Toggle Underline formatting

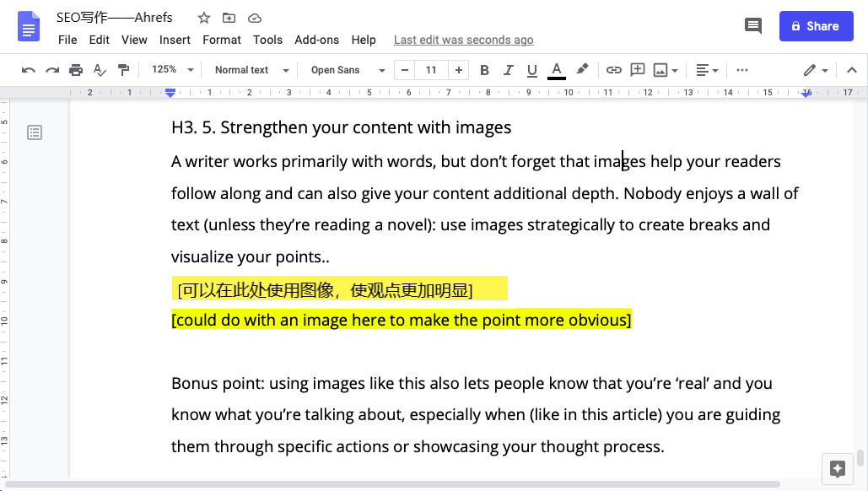tap(531, 70)
